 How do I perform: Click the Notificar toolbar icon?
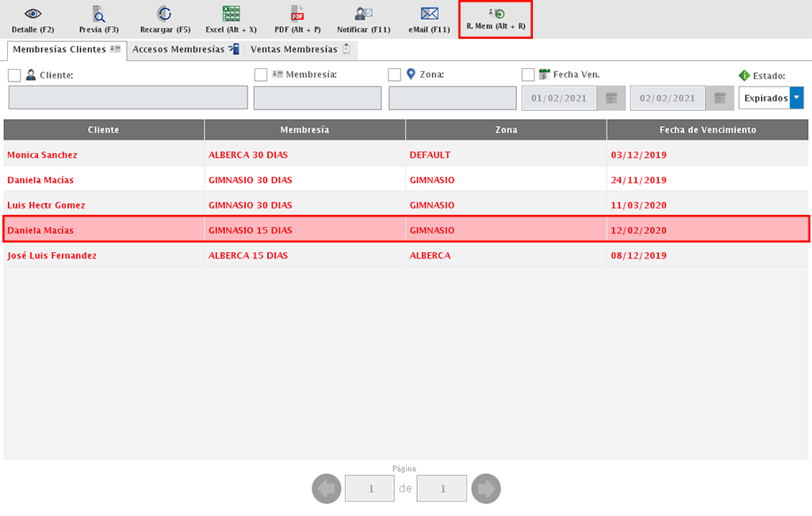pos(363,14)
